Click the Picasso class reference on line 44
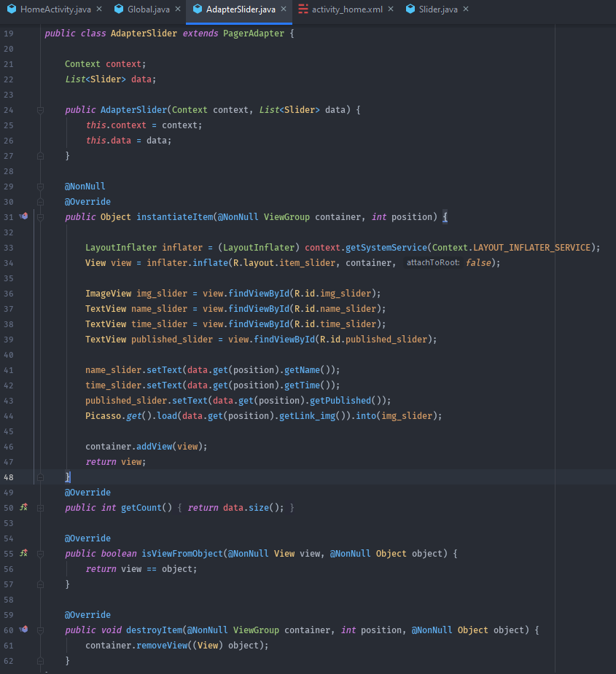616x674 pixels. (x=104, y=415)
